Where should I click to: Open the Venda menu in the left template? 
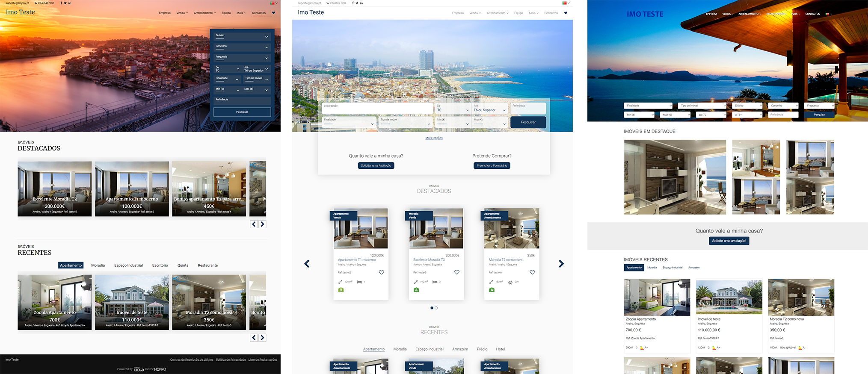(x=182, y=13)
